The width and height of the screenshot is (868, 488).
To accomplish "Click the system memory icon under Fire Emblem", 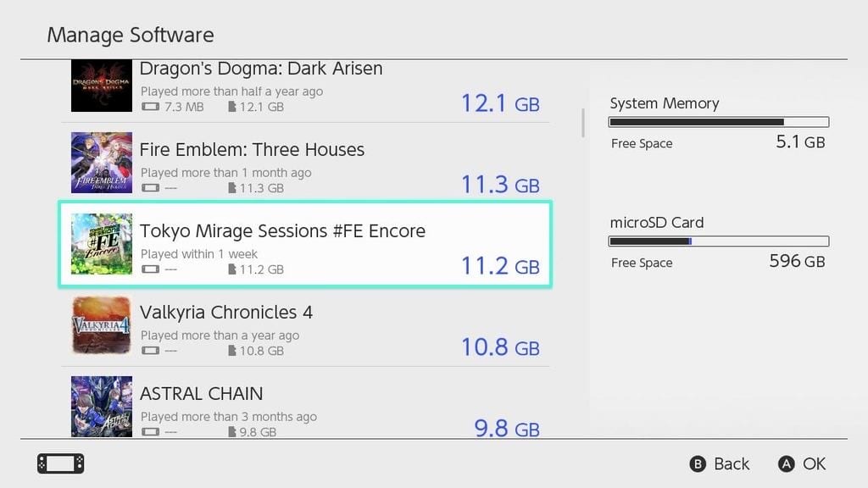I will click(x=150, y=188).
